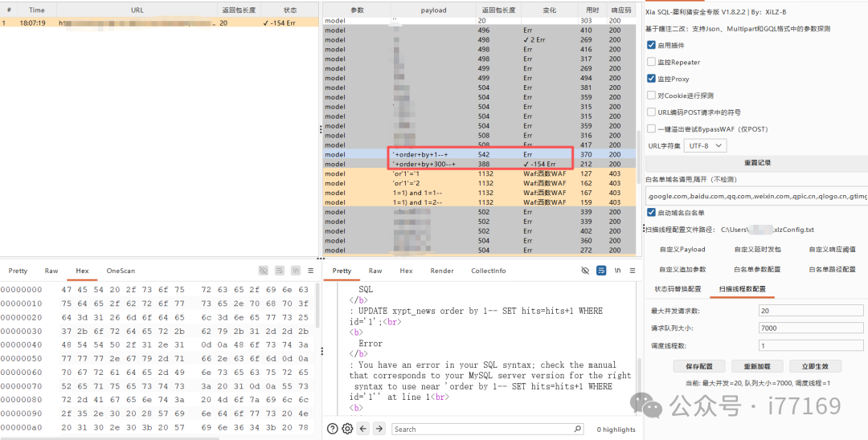868x440 pixels.
Task: Open 自定义延时发包 settings
Action: pos(757,249)
